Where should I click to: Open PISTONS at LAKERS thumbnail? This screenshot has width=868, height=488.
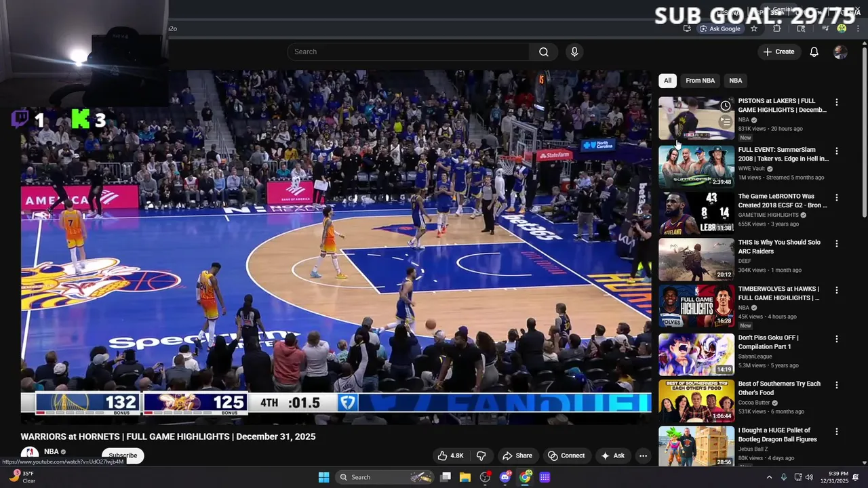(696, 119)
